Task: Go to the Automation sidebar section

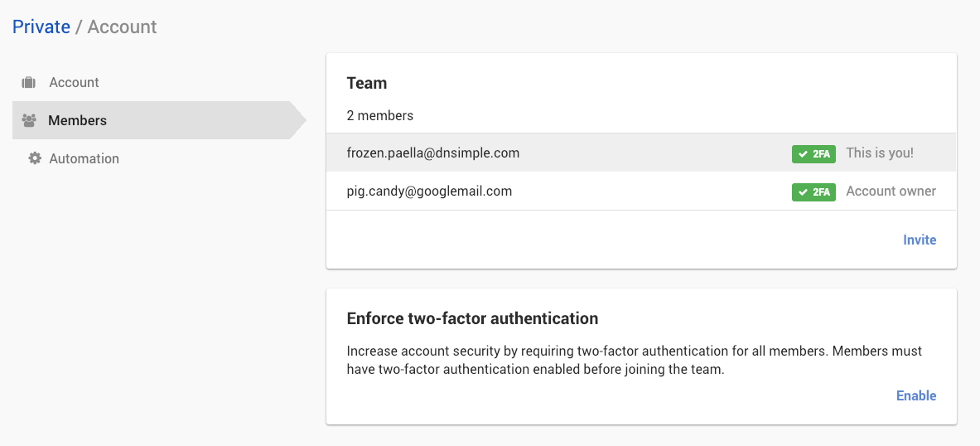Action: 84,158
